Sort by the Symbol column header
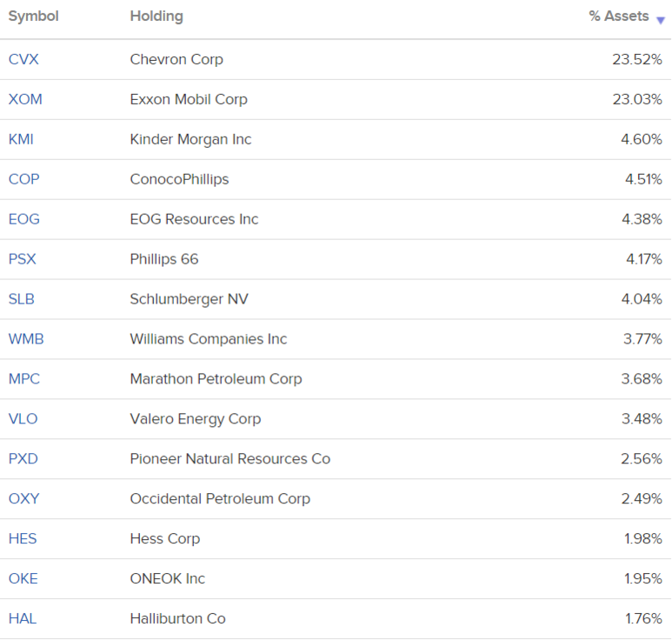 33,17
